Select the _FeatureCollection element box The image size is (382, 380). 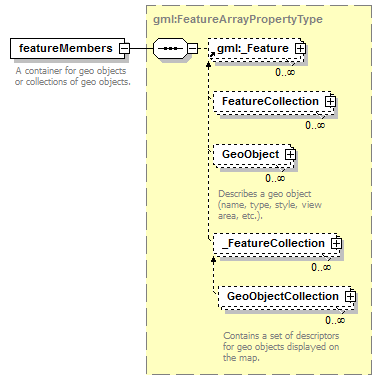(277, 244)
